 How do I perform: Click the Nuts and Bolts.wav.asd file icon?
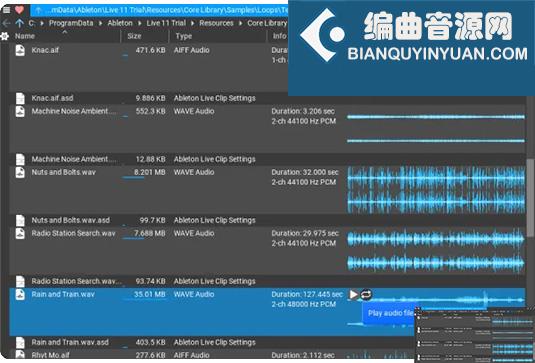(x=20, y=220)
